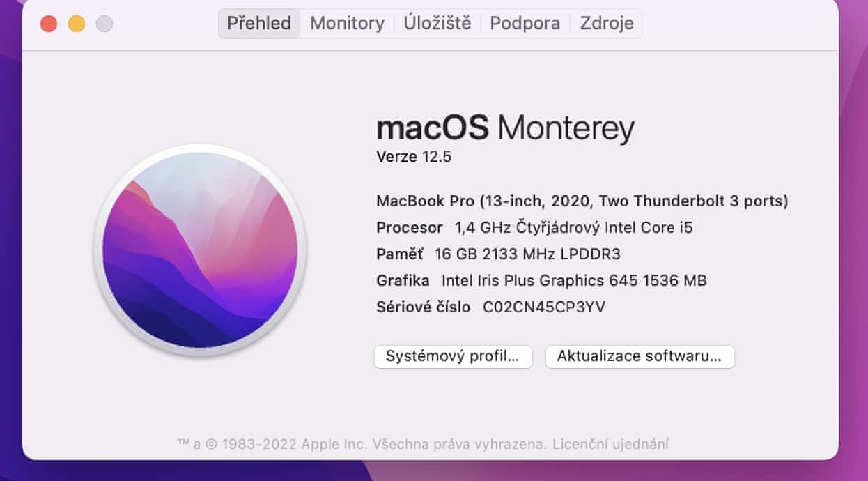Select the Úložiště tab
868x481 pixels.
pyautogui.click(x=437, y=24)
